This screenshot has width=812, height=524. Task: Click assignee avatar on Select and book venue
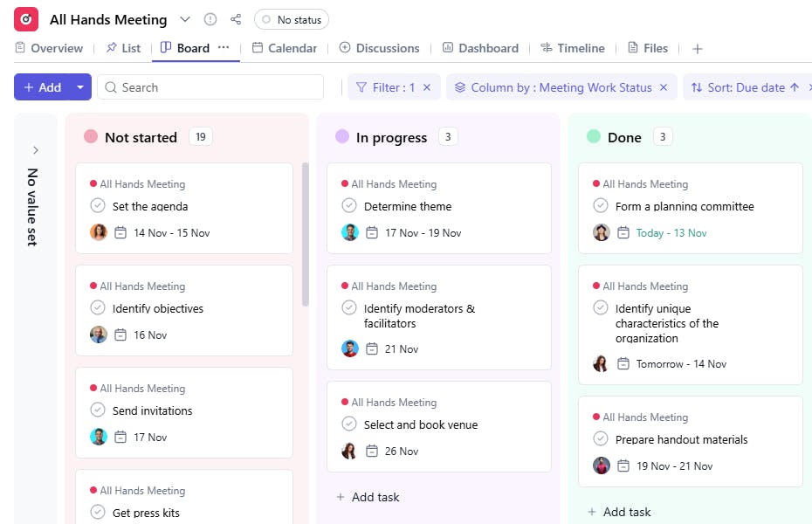pos(349,451)
